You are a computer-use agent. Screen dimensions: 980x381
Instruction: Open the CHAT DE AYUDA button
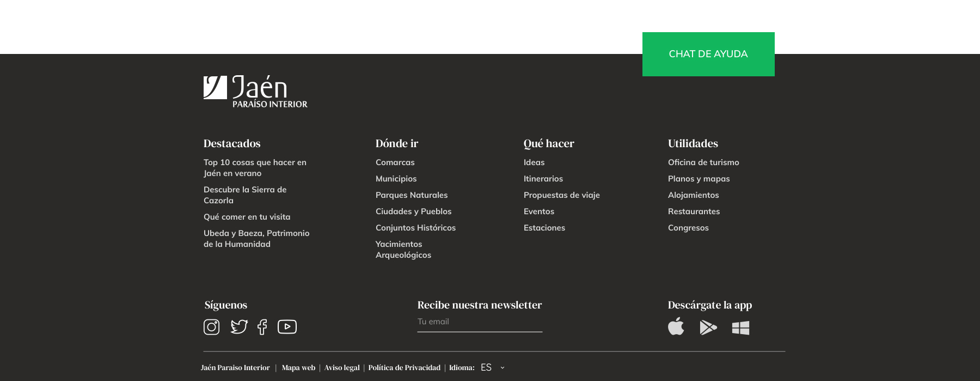click(x=708, y=54)
